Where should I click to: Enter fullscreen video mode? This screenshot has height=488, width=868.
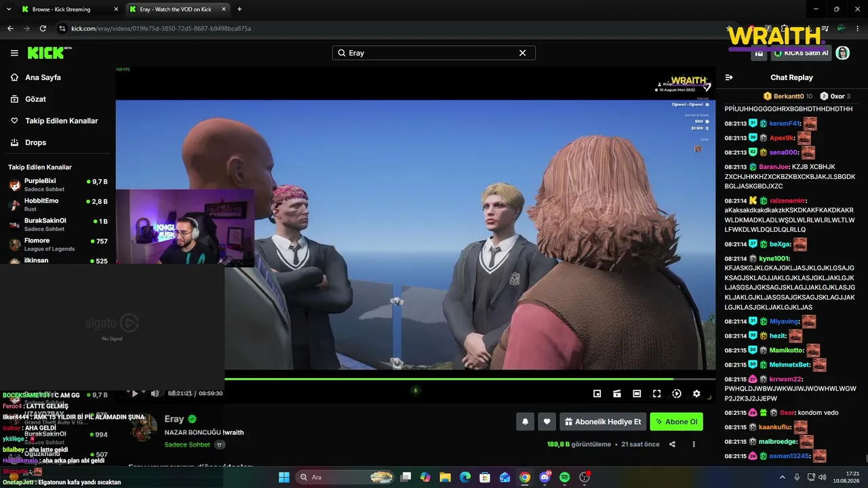[656, 393]
